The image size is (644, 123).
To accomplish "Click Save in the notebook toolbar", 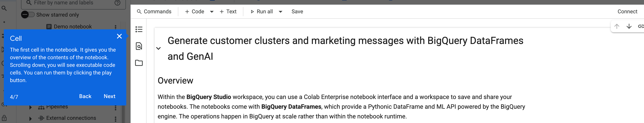I will click(x=297, y=11).
